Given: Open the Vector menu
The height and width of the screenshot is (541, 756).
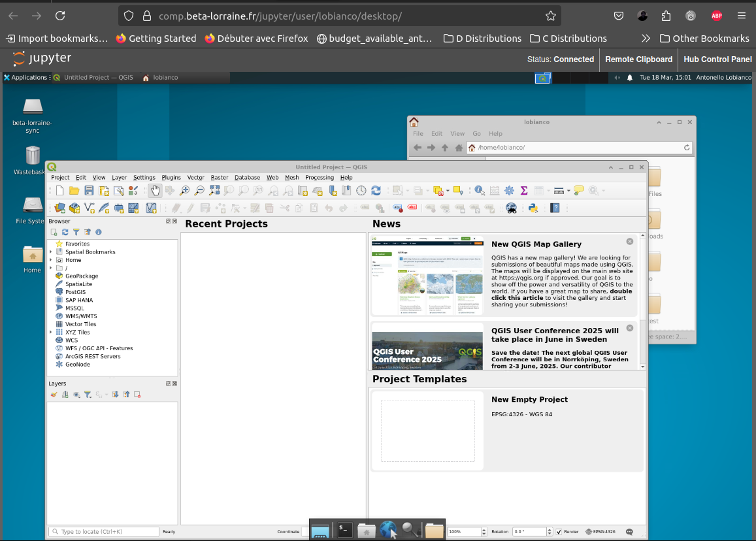Looking at the screenshot, I should pyautogui.click(x=196, y=177).
